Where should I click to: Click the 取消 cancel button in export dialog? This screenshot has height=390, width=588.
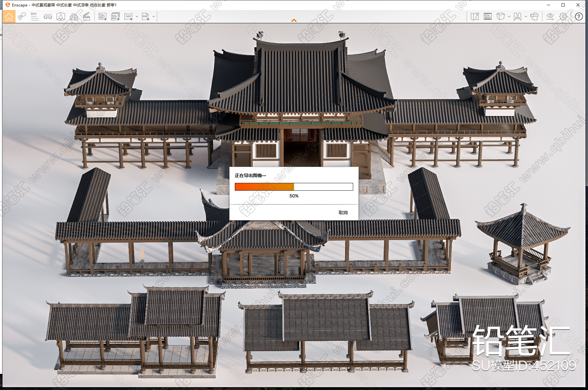pyautogui.click(x=343, y=213)
